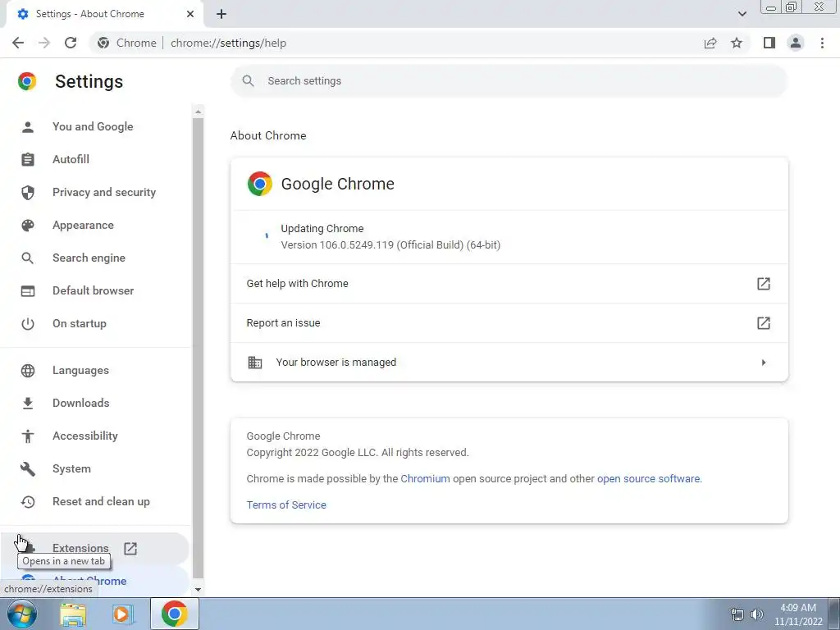Open Windows Explorer from taskbar
840x630 pixels.
[x=73, y=614]
